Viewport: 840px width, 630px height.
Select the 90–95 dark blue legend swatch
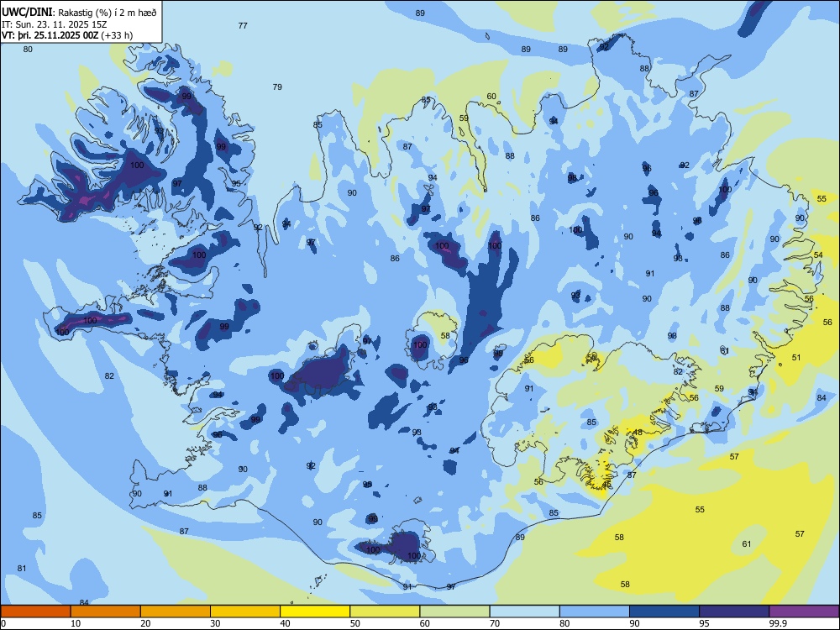pyautogui.click(x=664, y=612)
